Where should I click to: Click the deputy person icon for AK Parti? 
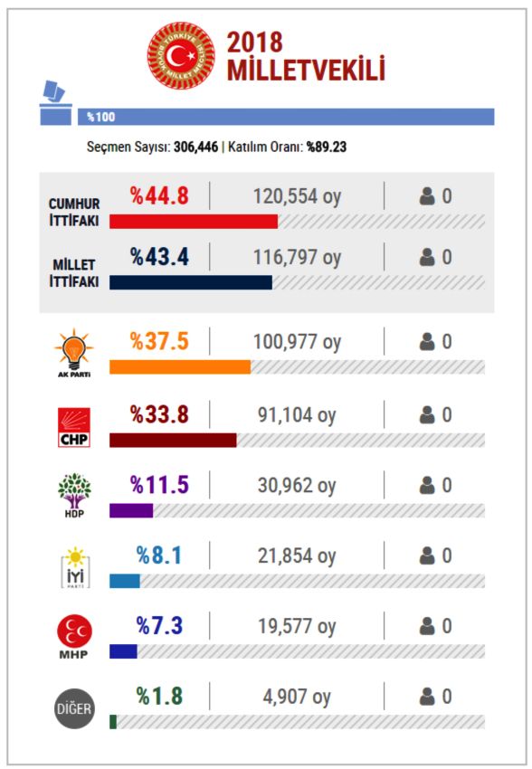coord(427,342)
